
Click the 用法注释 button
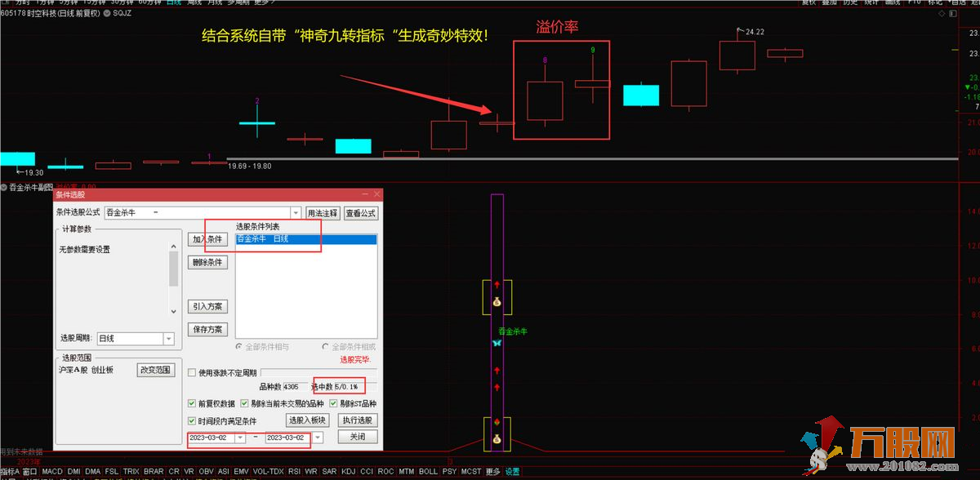(x=322, y=213)
